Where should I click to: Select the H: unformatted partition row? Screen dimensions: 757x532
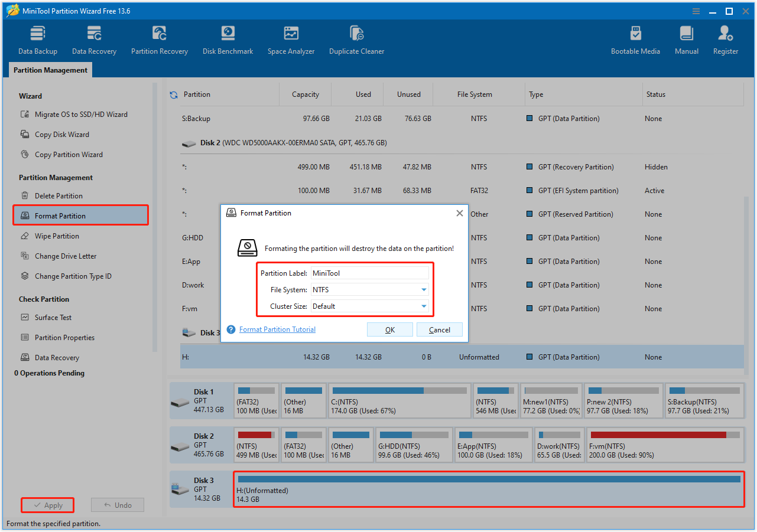pyautogui.click(x=462, y=357)
